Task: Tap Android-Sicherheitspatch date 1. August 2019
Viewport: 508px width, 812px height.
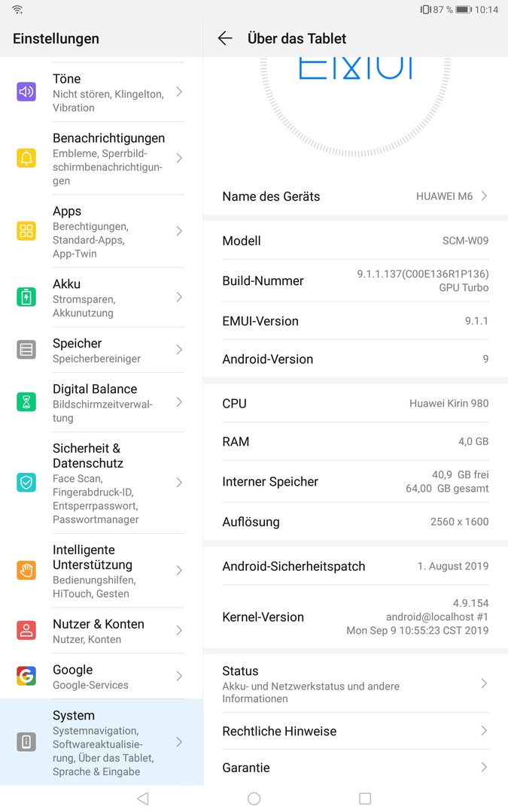Action: (x=453, y=566)
